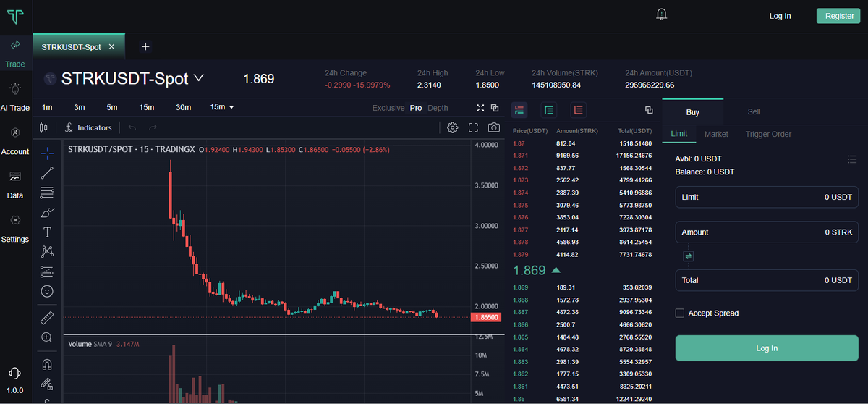This screenshot has height=404, width=868.
Task: Focus the Limit price input field
Action: coord(767,197)
